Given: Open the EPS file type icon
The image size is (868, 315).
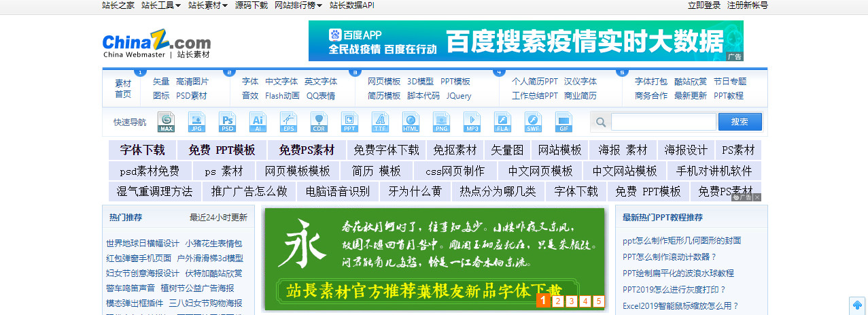Looking at the screenshot, I should 289,122.
